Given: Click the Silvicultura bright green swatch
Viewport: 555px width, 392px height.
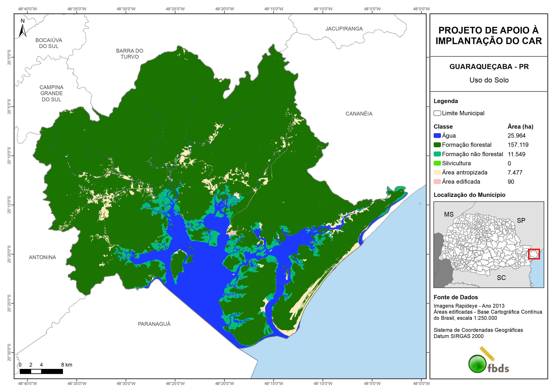Looking at the screenshot, I should pos(437,163).
